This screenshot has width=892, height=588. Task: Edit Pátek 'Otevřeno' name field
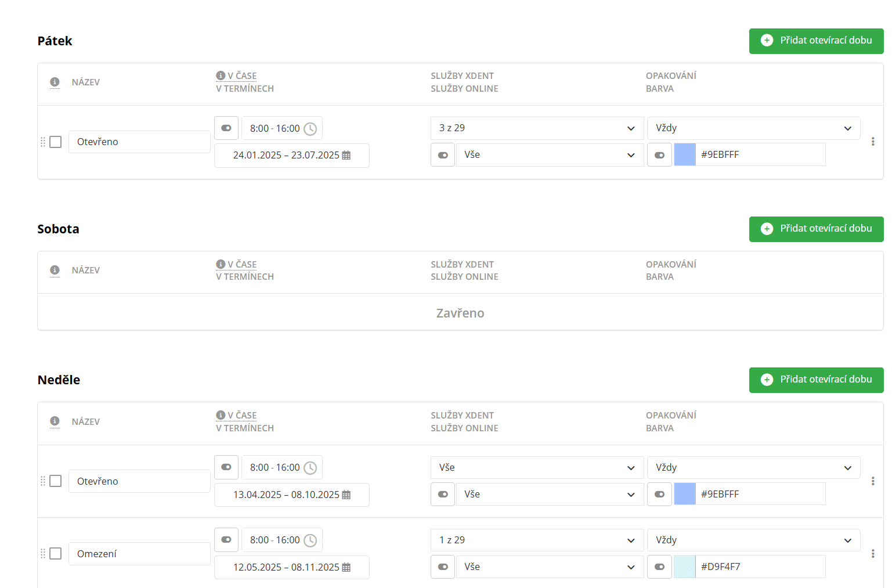click(x=139, y=142)
